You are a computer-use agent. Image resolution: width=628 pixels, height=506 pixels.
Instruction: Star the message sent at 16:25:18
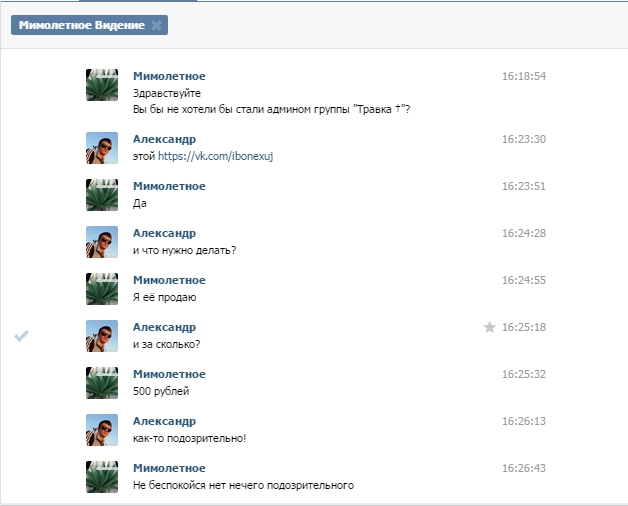(489, 327)
